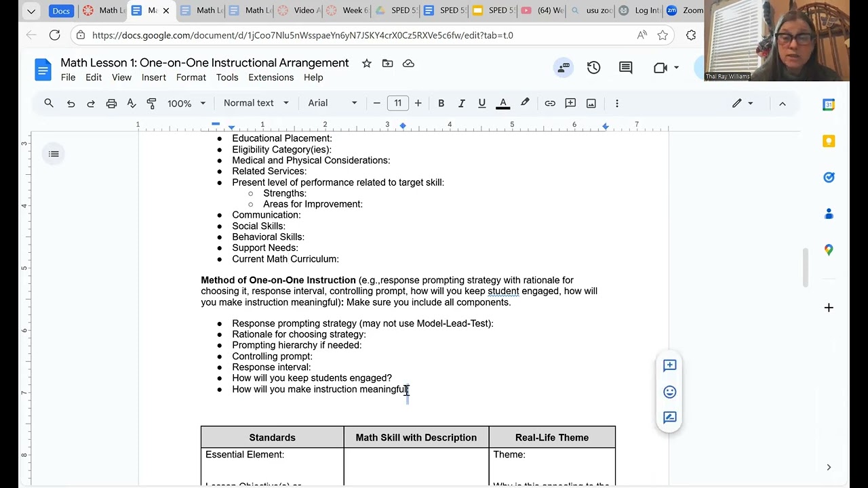Insert a link

coord(550,103)
